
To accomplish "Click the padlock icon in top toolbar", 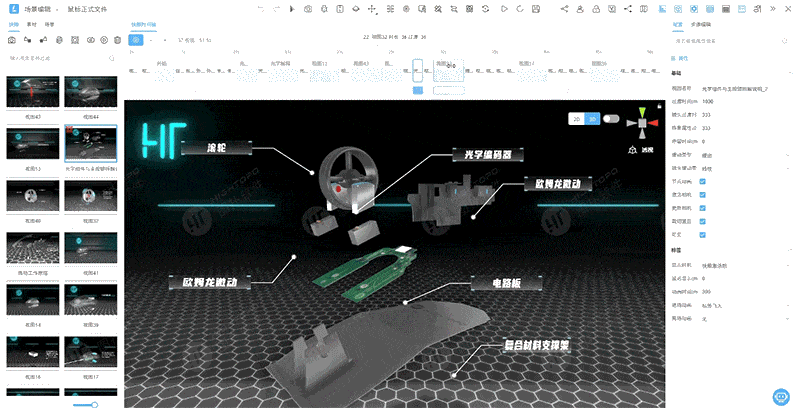I will click(x=596, y=9).
